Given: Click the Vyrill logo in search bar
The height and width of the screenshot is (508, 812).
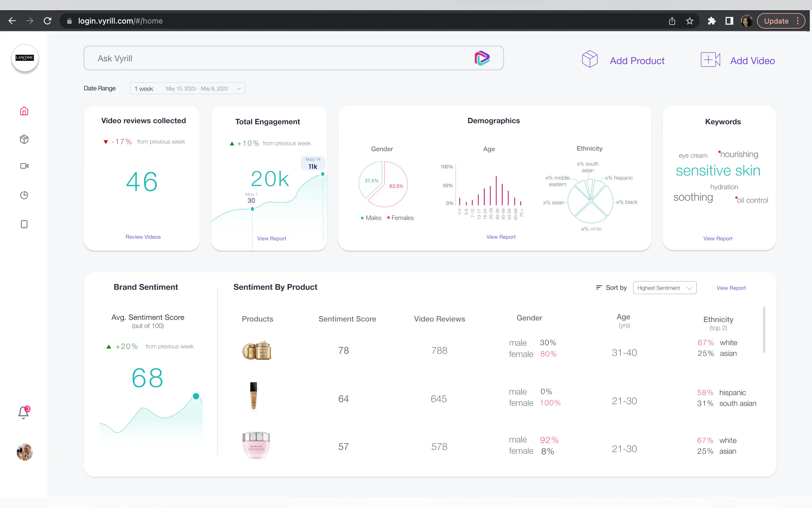Looking at the screenshot, I should [482, 59].
